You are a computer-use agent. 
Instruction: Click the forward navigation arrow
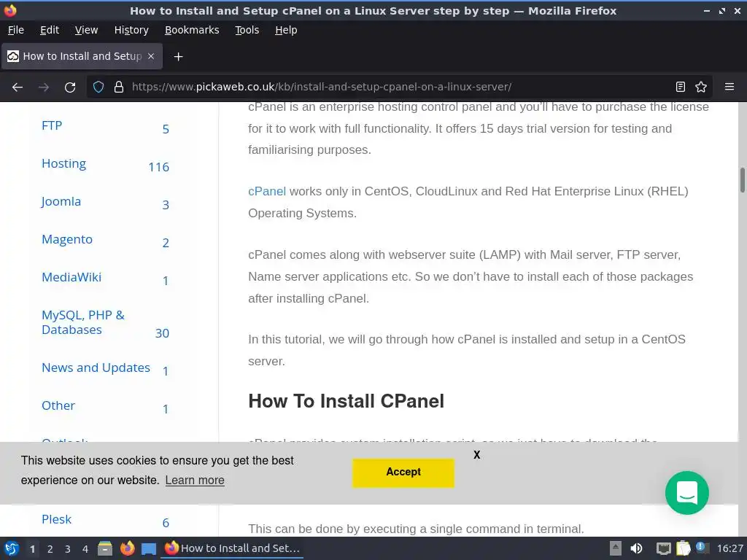pos(44,87)
